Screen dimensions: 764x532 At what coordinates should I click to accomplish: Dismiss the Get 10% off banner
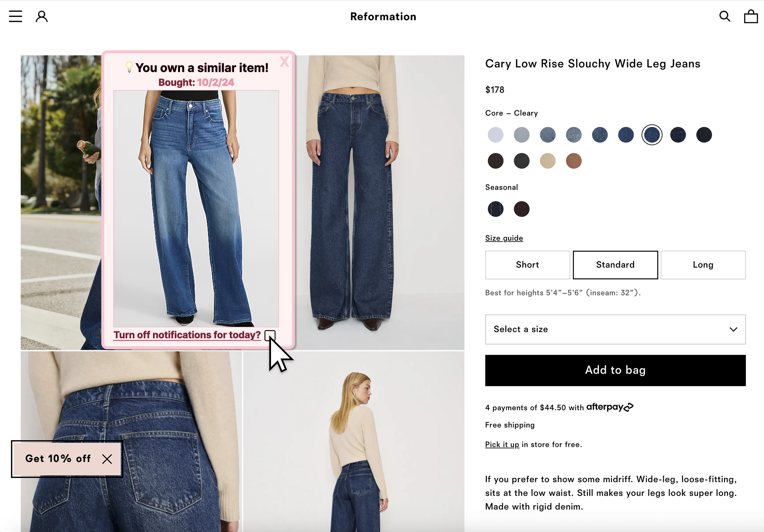107,459
